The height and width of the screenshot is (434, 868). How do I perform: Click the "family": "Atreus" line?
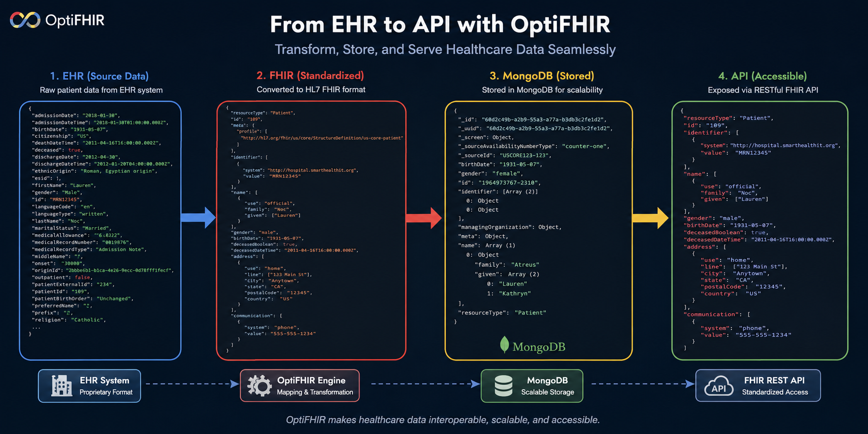(507, 265)
